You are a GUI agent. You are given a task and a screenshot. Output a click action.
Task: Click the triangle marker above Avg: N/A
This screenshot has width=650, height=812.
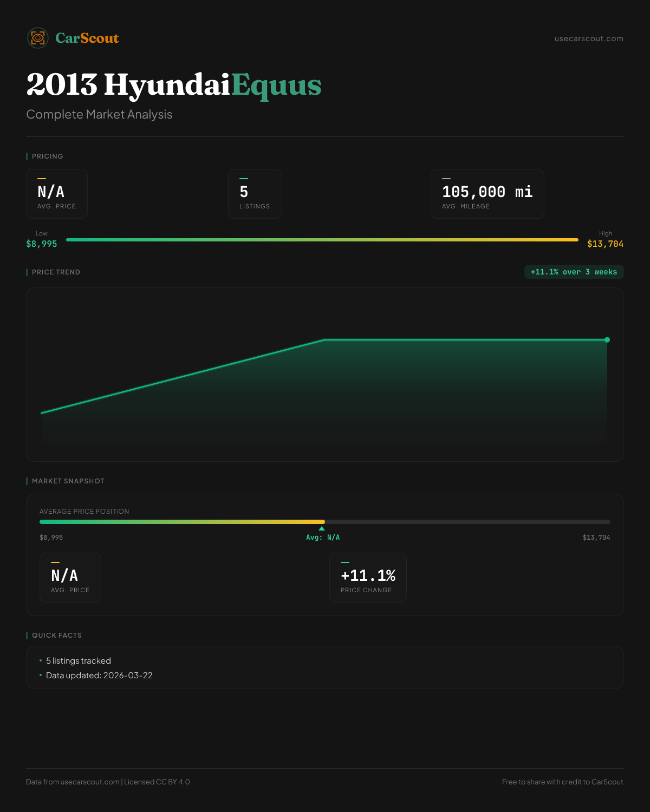point(322,528)
